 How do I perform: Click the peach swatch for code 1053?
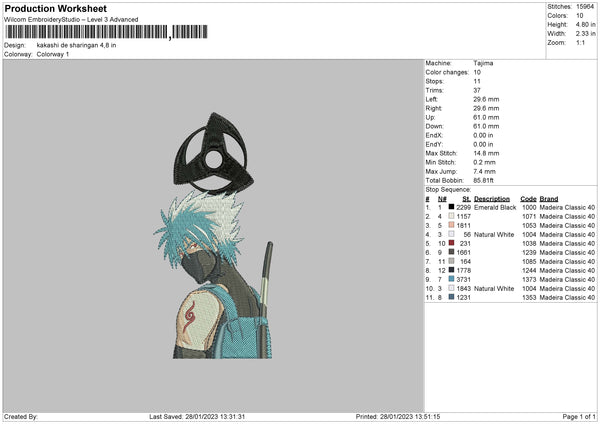tap(452, 225)
